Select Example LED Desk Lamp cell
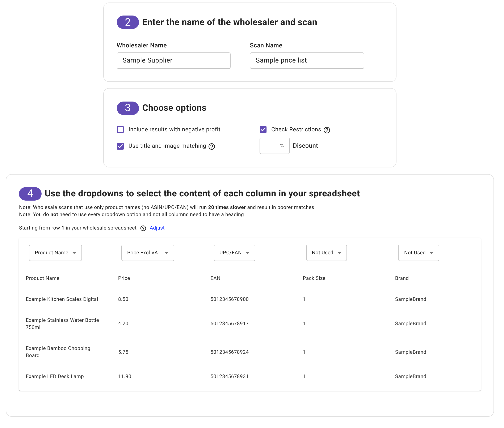The height and width of the screenshot is (428, 504). 55,376
